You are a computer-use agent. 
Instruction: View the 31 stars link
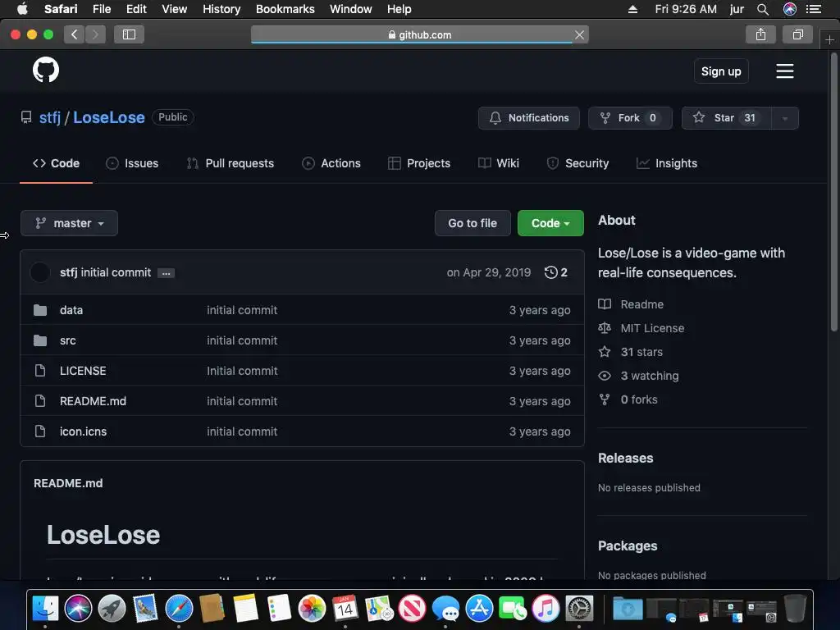pyautogui.click(x=641, y=352)
